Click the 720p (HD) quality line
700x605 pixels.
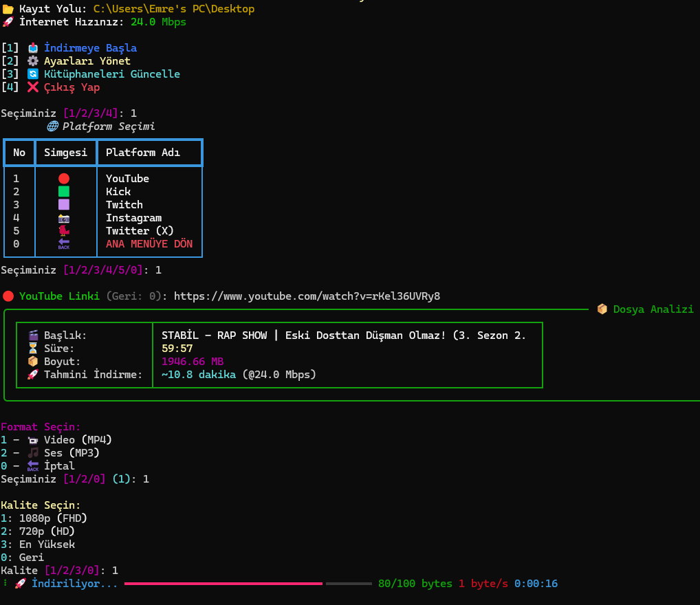coord(38,531)
